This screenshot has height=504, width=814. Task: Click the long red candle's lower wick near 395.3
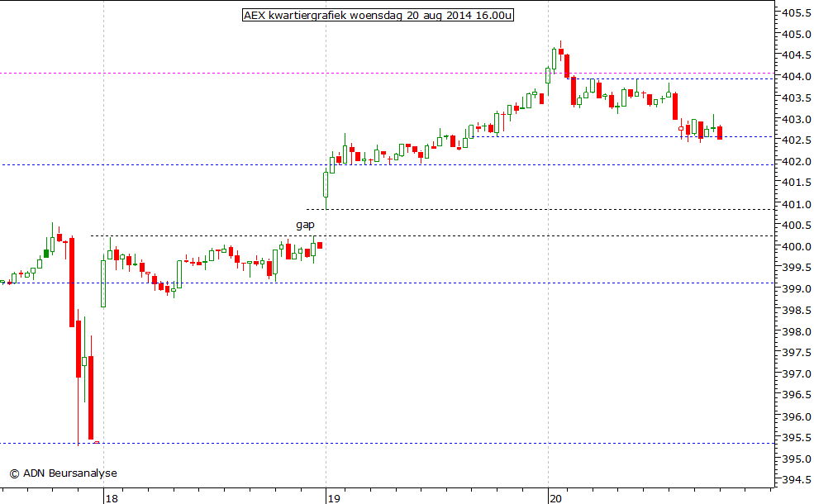point(78,411)
